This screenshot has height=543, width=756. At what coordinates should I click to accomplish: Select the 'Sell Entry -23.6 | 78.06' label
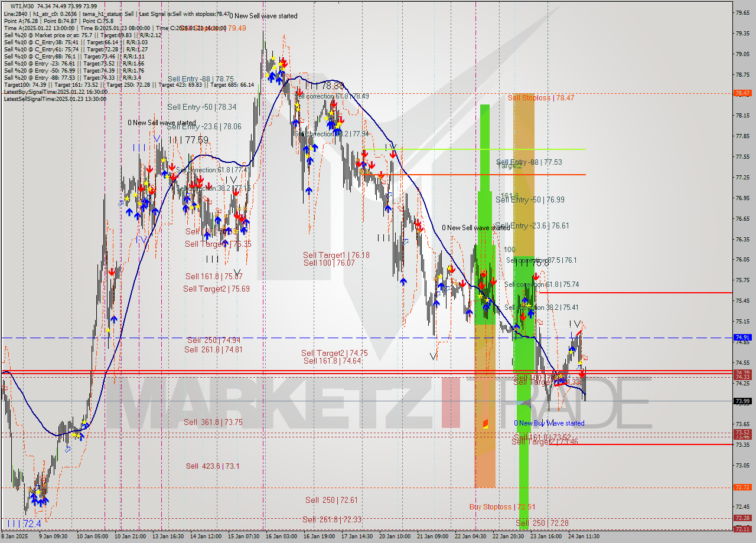tap(204, 126)
